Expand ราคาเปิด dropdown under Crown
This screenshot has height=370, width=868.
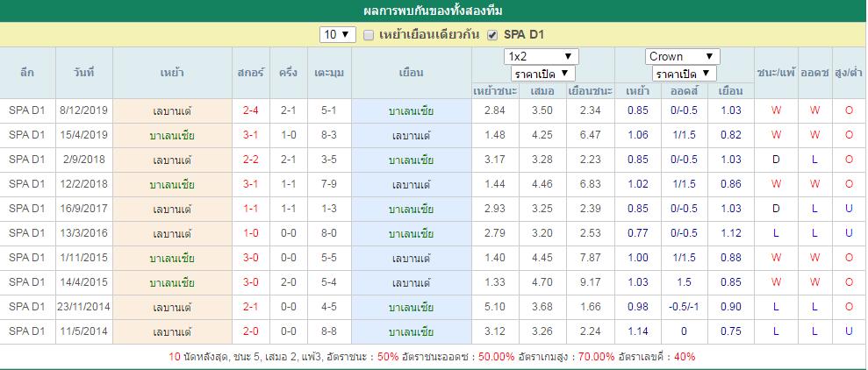pos(685,74)
